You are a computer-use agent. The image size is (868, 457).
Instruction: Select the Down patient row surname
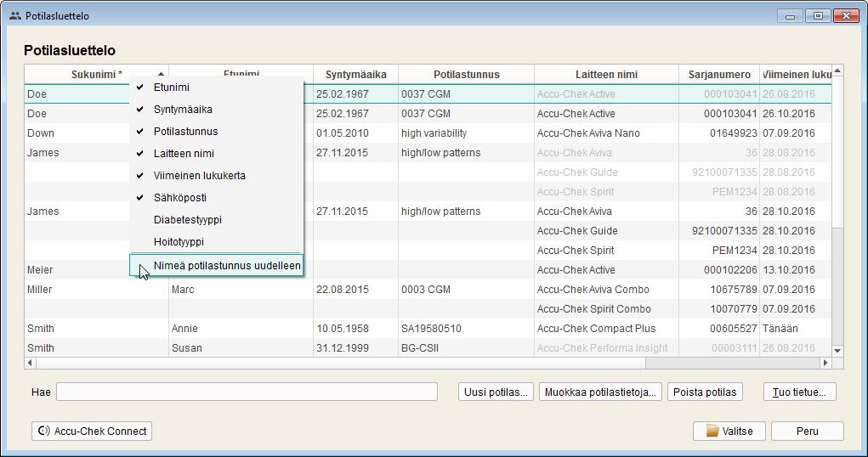[41, 133]
